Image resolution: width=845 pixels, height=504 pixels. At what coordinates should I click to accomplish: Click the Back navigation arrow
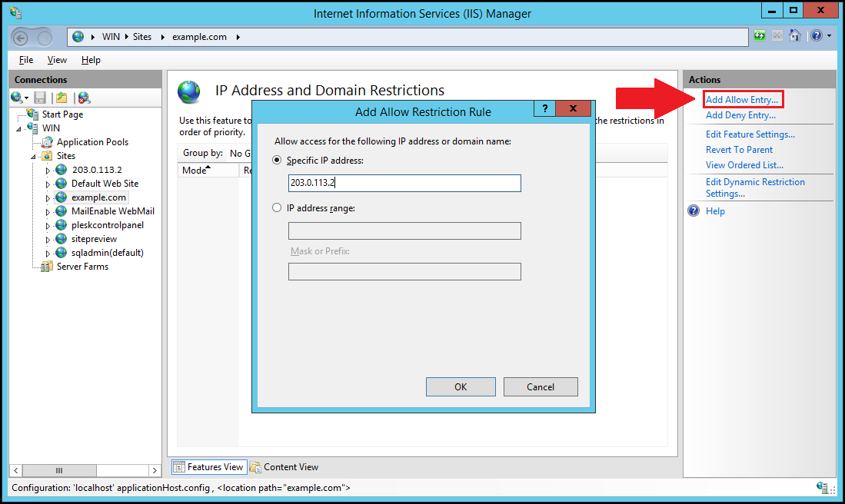[x=23, y=37]
